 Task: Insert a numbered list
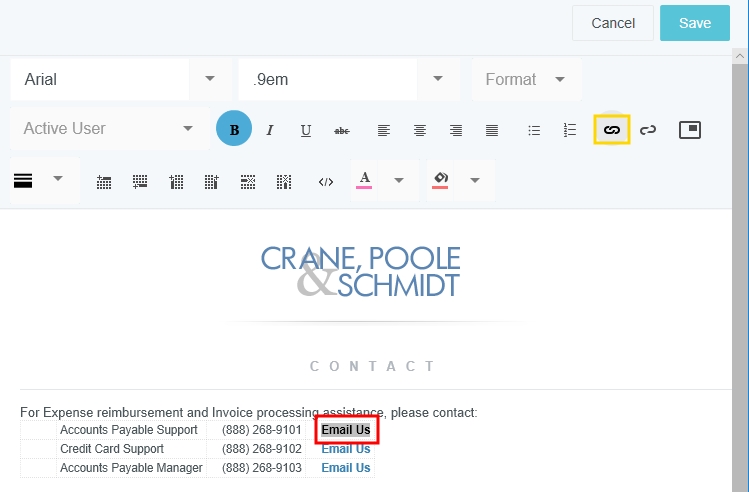coord(570,130)
